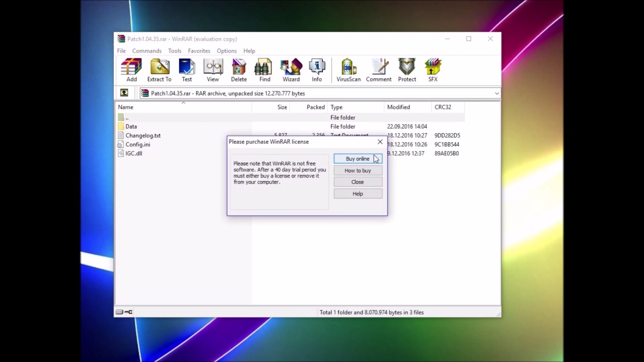
Task: Select Changelog.txt file name
Action: (143, 136)
